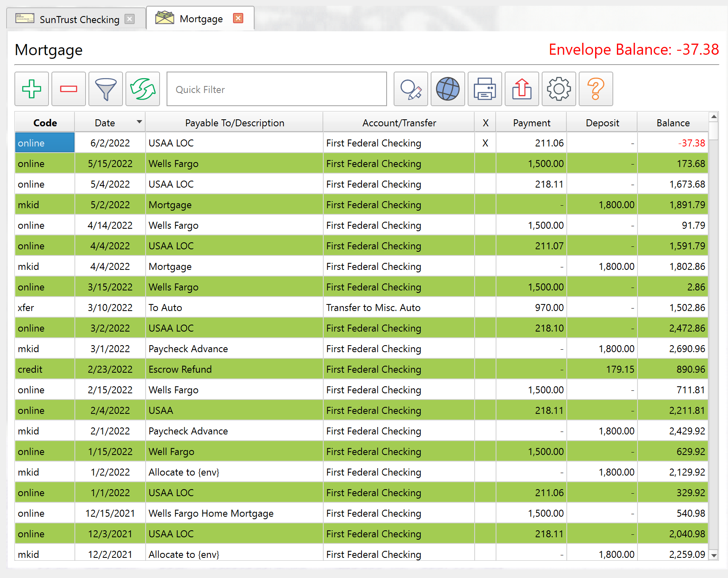The image size is (728, 578).
Task: Click 'xfer' code cell
Action: [x=45, y=307]
